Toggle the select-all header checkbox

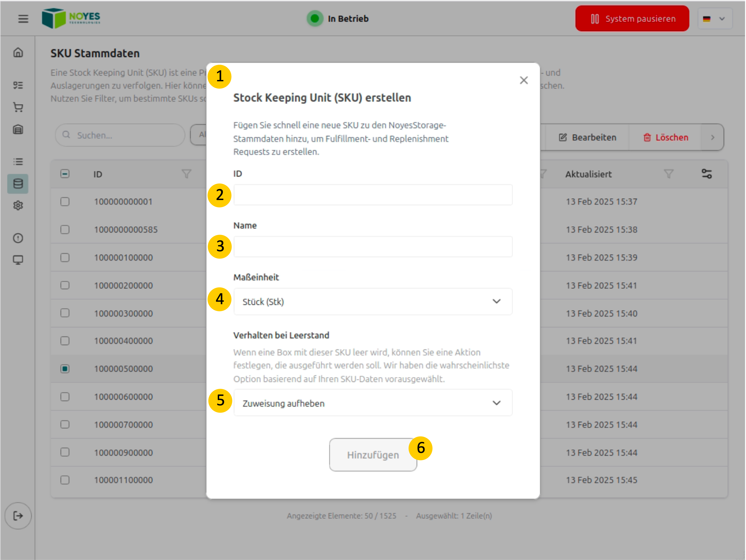65,174
